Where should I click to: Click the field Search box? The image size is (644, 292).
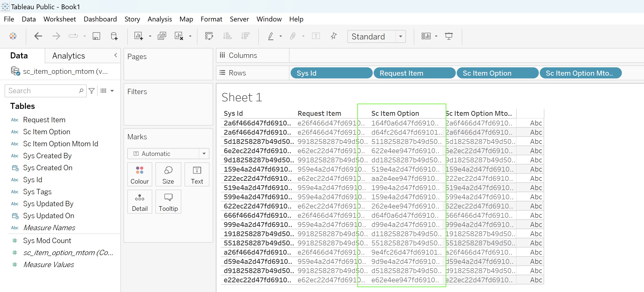(42, 91)
